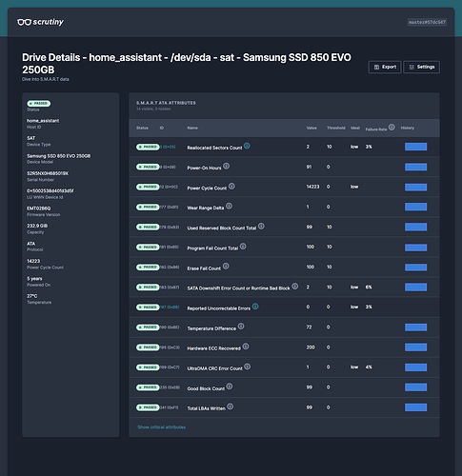Screen dimensions: 462x476
Task: Click the Threshold column header
Action: pos(336,128)
